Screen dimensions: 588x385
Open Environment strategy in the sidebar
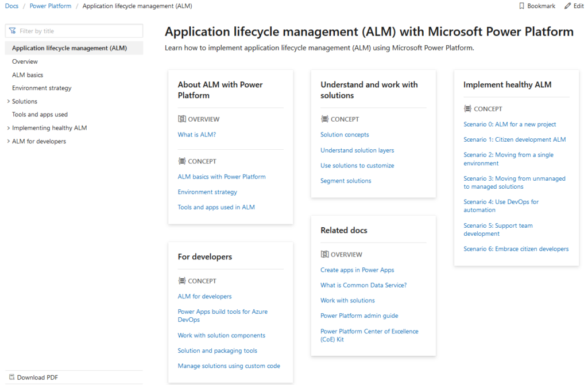[42, 88]
